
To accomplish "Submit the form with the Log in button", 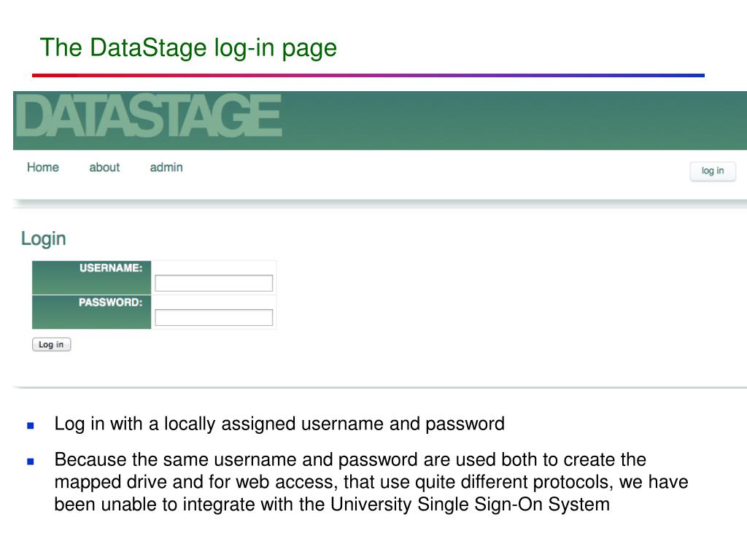I will coord(51,344).
